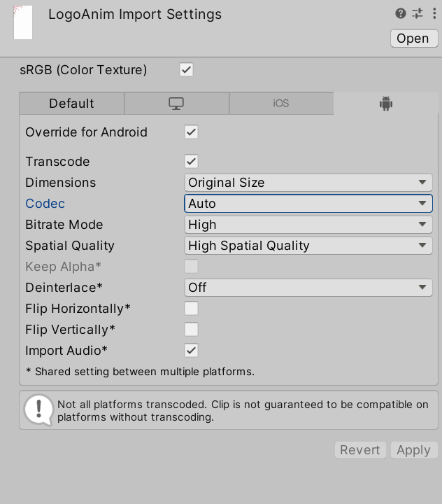Enable Flip Horizontally checkbox
Viewport: 442px width, 504px height.
click(191, 309)
